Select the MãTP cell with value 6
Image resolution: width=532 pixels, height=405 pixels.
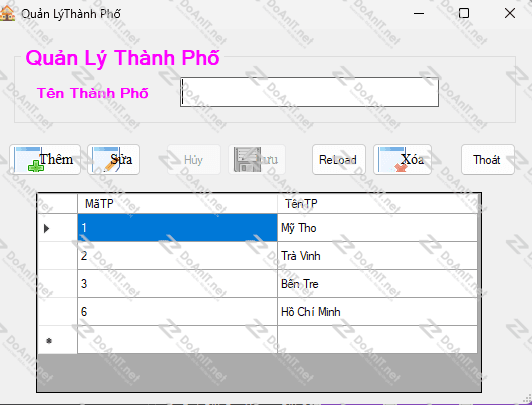[x=177, y=312]
